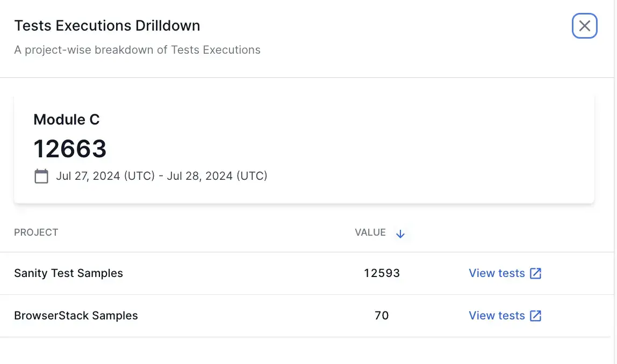This screenshot has height=364, width=617.
Task: Click the sort arrow next to VALUE
Action: click(x=400, y=234)
